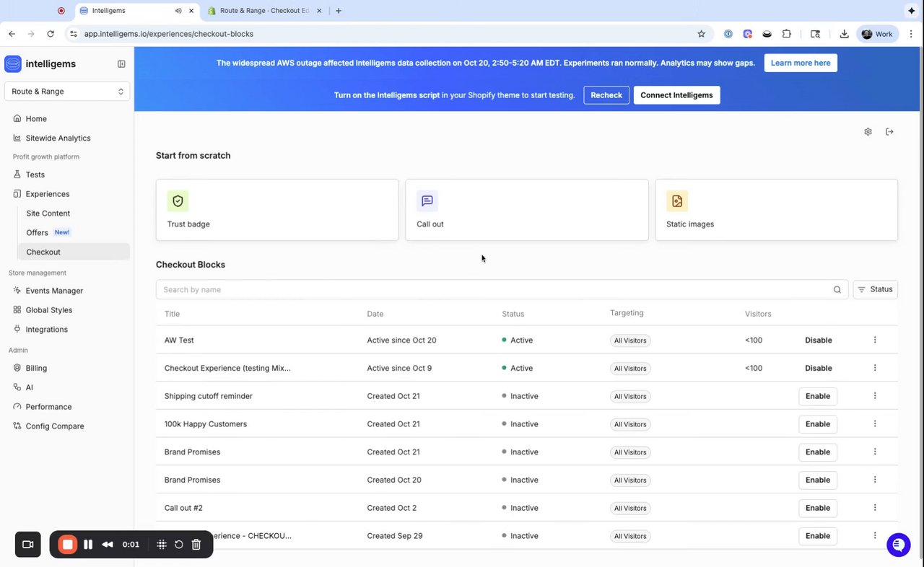924x567 pixels.
Task: Click the Intelligems logo icon
Action: pyautogui.click(x=13, y=64)
